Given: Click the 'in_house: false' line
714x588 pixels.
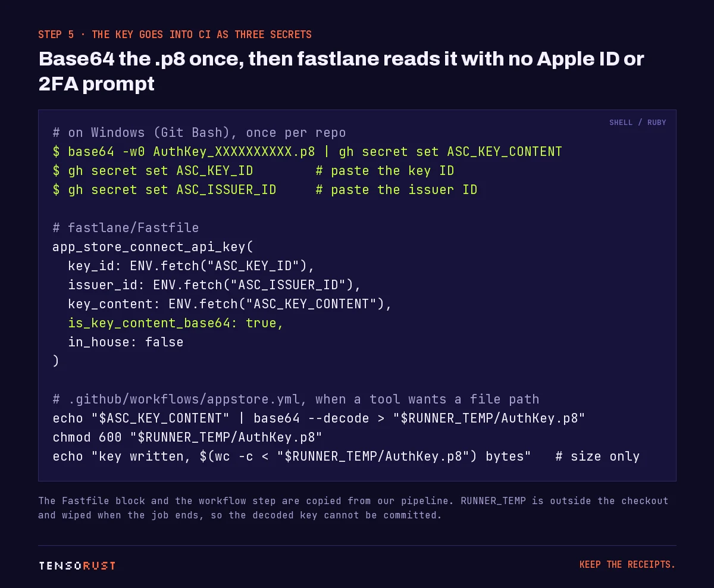Looking at the screenshot, I should click(x=126, y=342).
